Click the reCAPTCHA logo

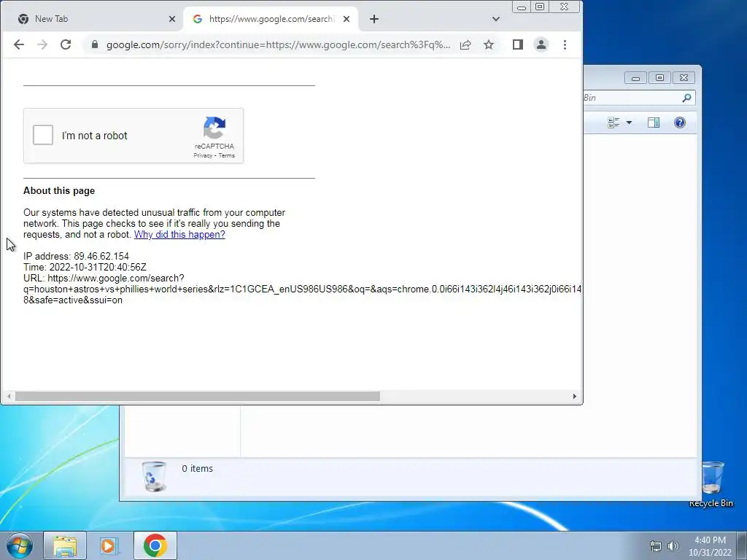(214, 128)
